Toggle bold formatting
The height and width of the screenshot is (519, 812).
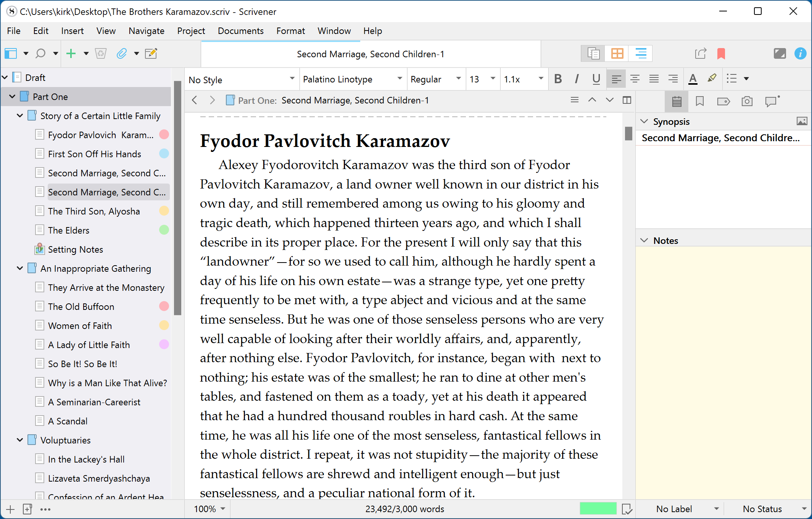coord(558,79)
